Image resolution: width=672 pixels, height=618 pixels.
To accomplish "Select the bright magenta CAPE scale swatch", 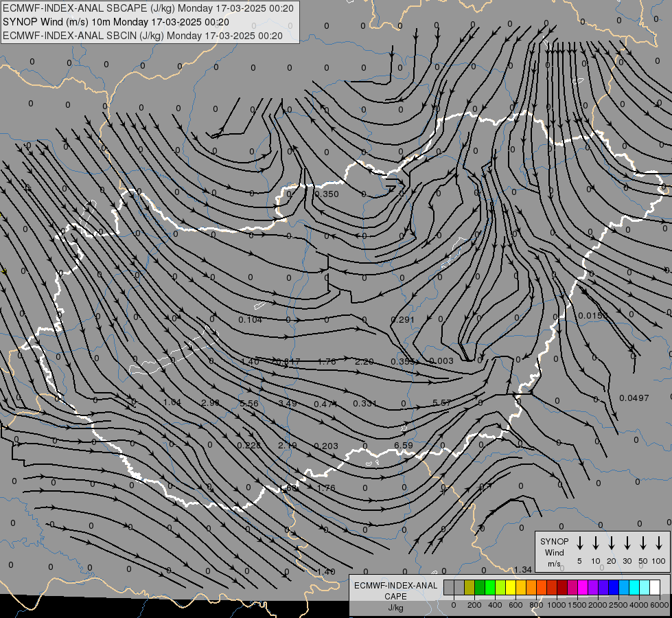I will click(x=583, y=588).
